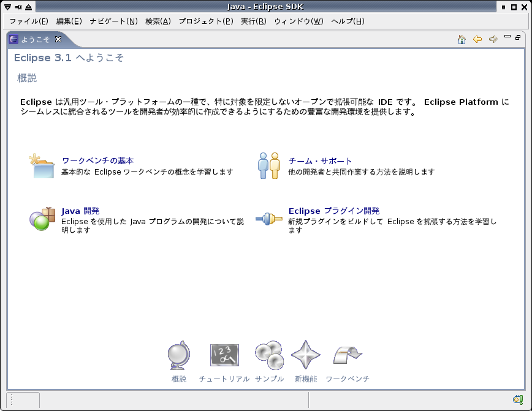Click the pin icon in title bar

18,7
